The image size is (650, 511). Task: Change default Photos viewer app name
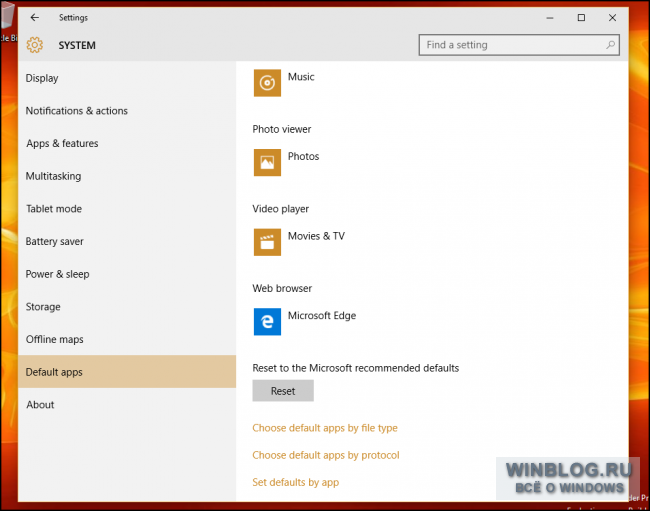[303, 156]
